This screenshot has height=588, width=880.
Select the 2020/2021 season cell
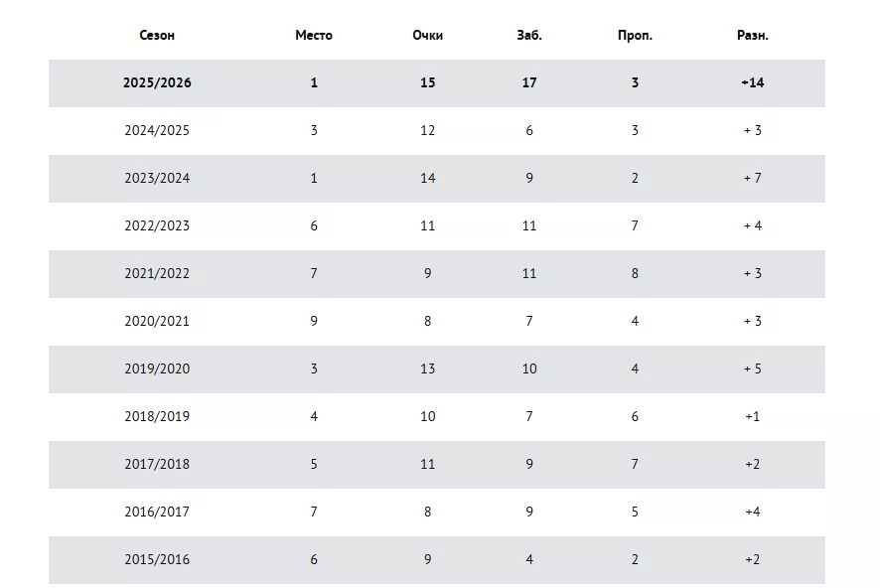point(157,321)
